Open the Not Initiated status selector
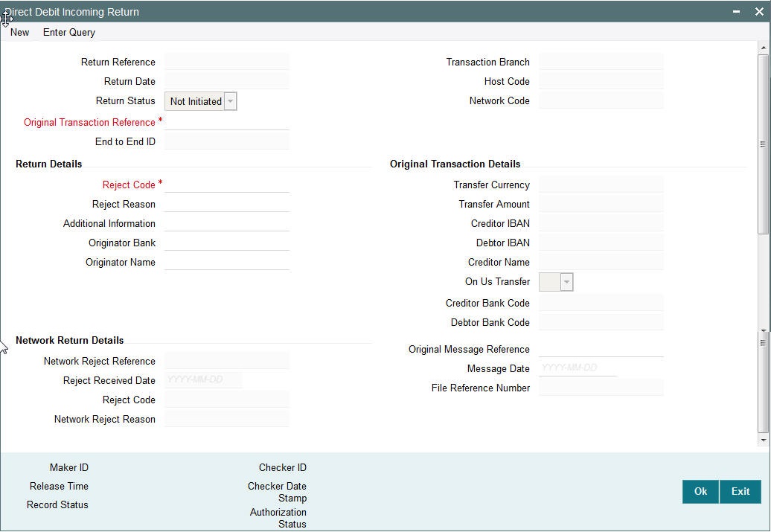Screen dimensions: 771x532 [230, 101]
